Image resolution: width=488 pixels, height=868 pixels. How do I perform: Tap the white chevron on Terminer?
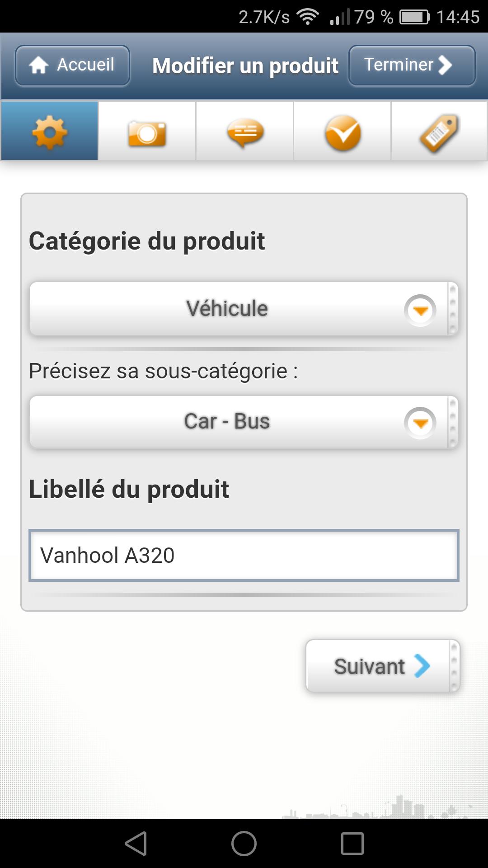[445, 65]
